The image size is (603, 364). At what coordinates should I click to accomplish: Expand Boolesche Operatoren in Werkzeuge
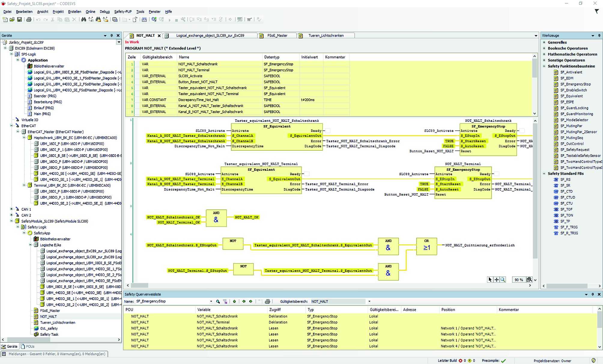544,48
